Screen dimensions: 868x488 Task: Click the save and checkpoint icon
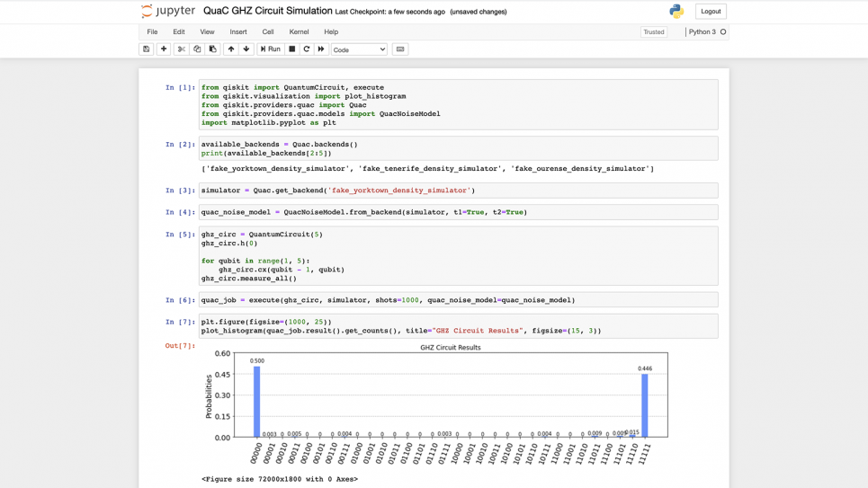coord(146,49)
